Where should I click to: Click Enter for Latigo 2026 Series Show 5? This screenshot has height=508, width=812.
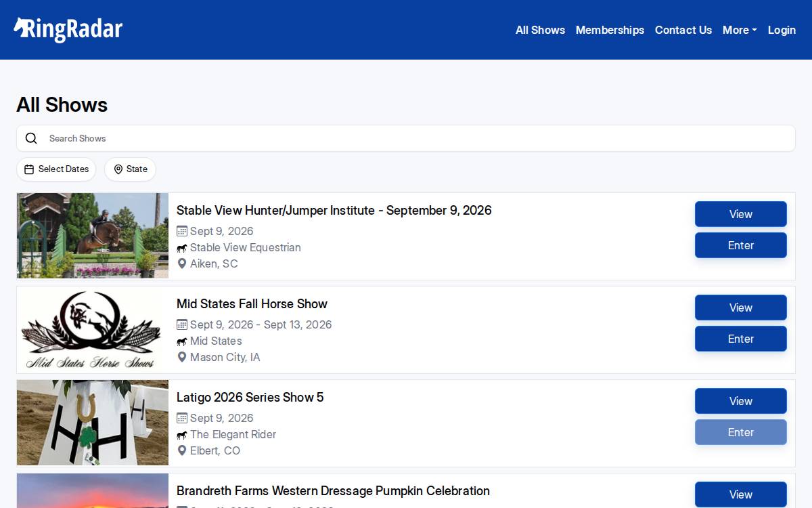click(741, 432)
